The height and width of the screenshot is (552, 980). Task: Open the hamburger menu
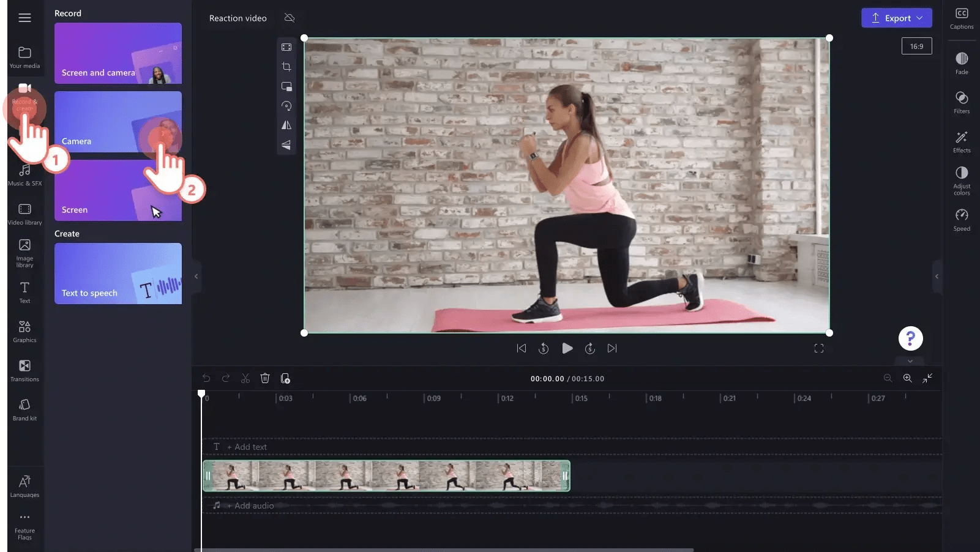(24, 18)
